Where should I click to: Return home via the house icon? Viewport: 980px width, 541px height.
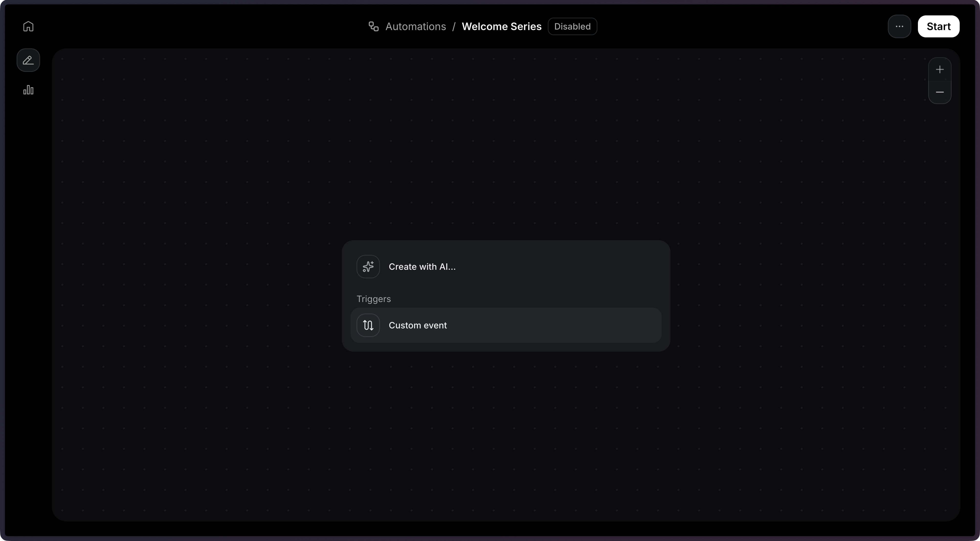(28, 26)
